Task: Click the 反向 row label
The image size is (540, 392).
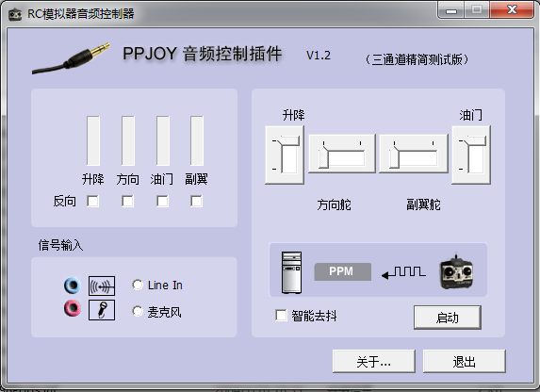Action: coord(64,201)
